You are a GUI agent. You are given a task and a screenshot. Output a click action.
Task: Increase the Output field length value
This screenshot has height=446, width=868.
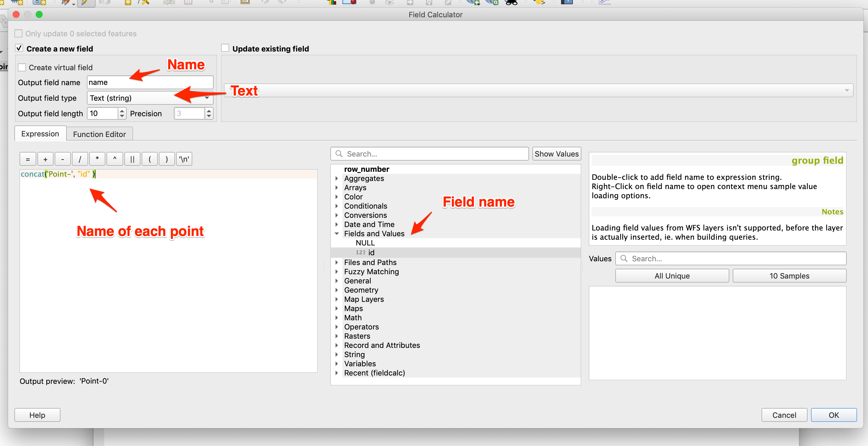coord(122,110)
